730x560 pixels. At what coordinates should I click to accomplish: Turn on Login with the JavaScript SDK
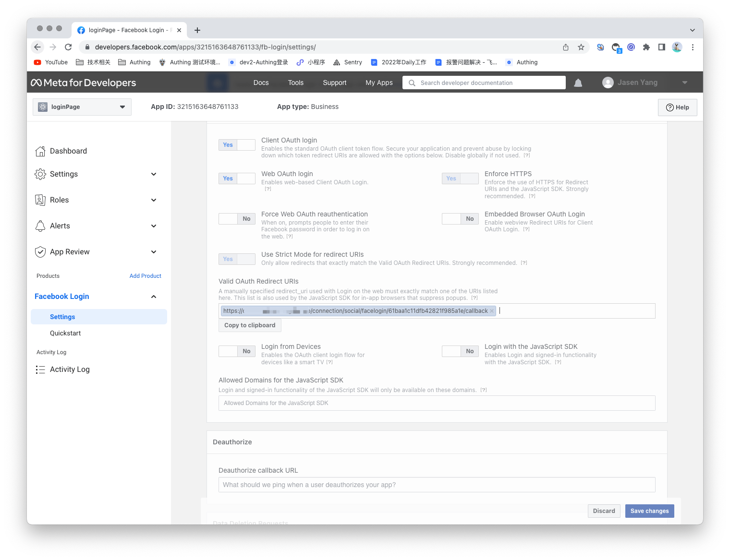(x=460, y=351)
